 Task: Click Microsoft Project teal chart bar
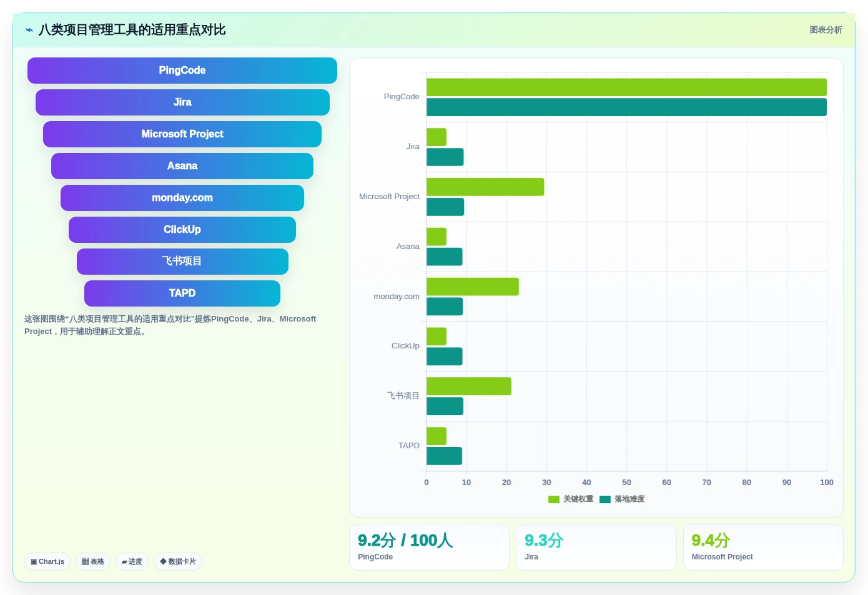pyautogui.click(x=445, y=207)
